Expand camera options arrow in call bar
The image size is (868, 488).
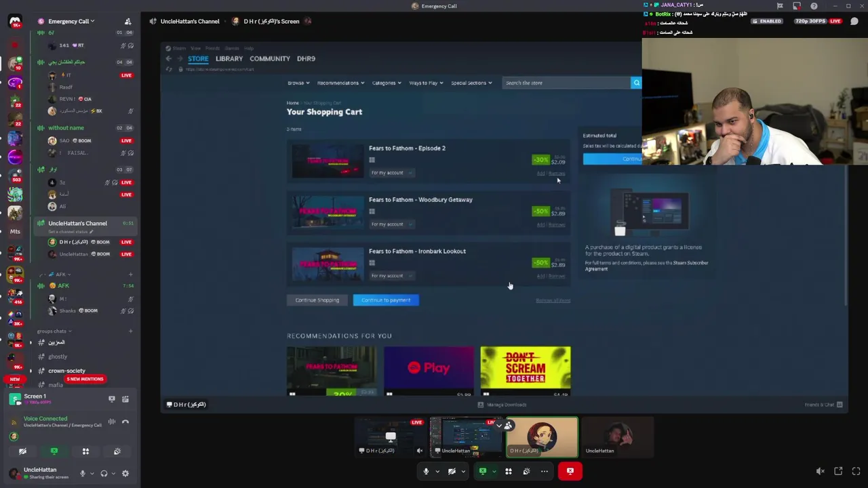[463, 471]
